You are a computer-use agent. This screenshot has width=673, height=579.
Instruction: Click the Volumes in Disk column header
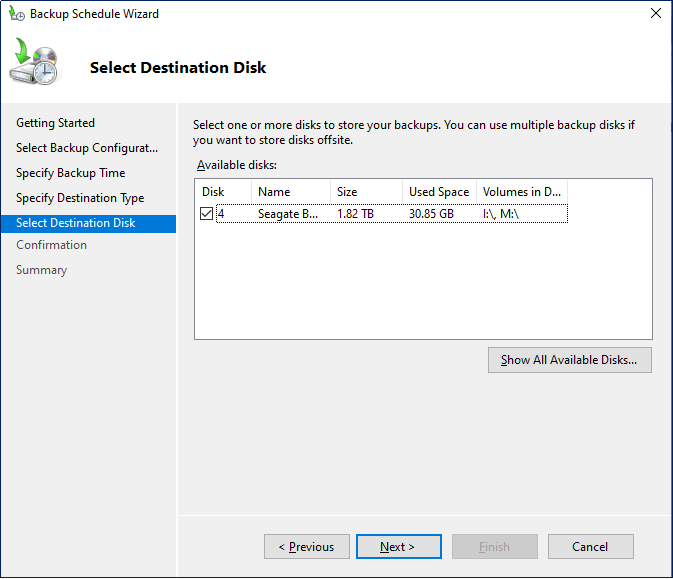click(521, 191)
